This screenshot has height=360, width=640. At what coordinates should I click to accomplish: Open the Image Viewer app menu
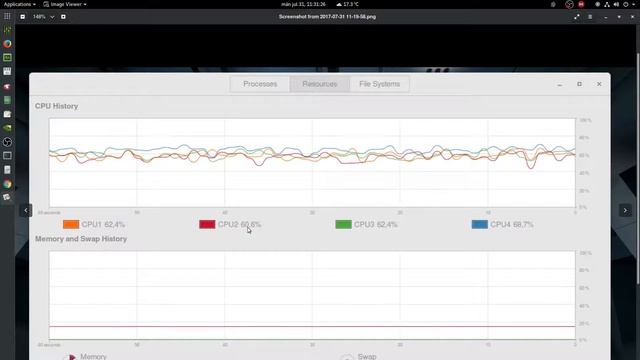click(65, 4)
